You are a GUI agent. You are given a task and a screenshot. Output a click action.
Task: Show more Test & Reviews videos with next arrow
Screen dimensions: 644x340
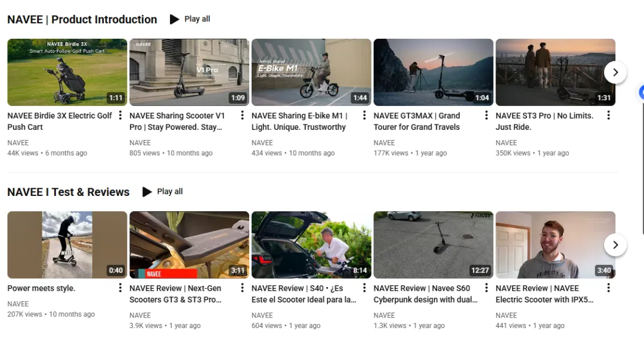pos(615,245)
